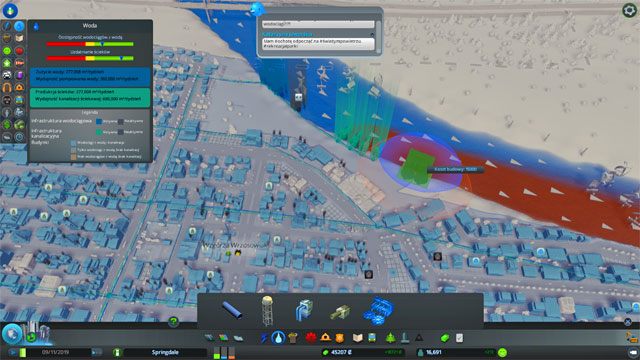Select the orange headphones Noise info view
Screen dimensions: 640x360
(7, 87)
